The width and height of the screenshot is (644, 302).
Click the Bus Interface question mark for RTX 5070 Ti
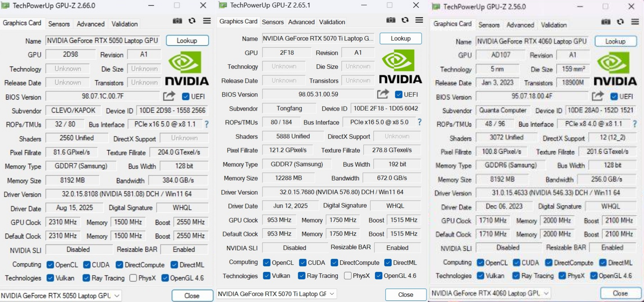pos(419,122)
